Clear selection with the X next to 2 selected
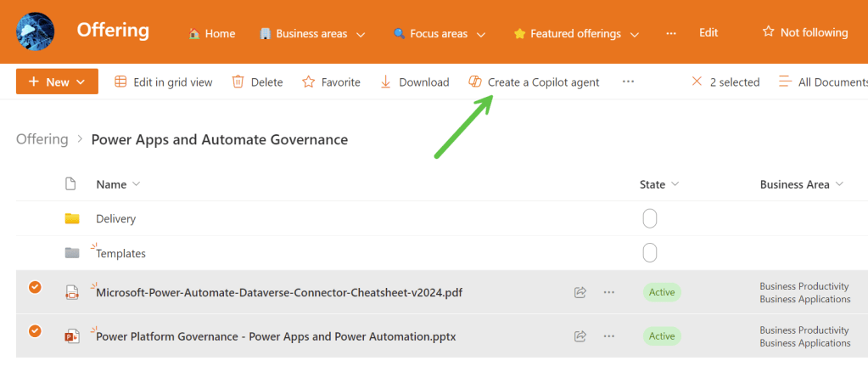 (697, 82)
